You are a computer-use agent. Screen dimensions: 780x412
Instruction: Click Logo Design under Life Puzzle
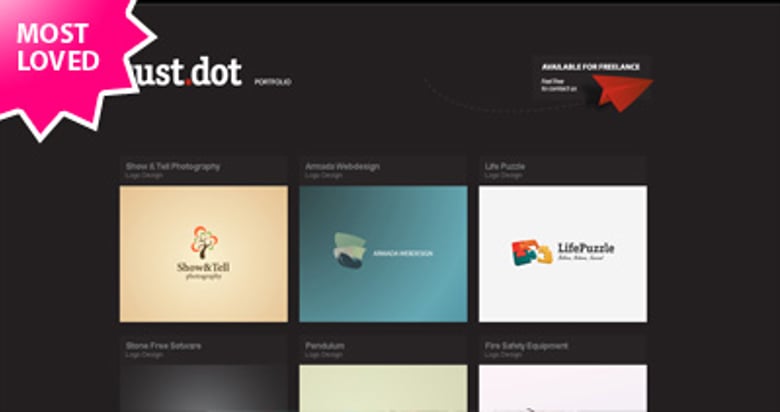503,176
